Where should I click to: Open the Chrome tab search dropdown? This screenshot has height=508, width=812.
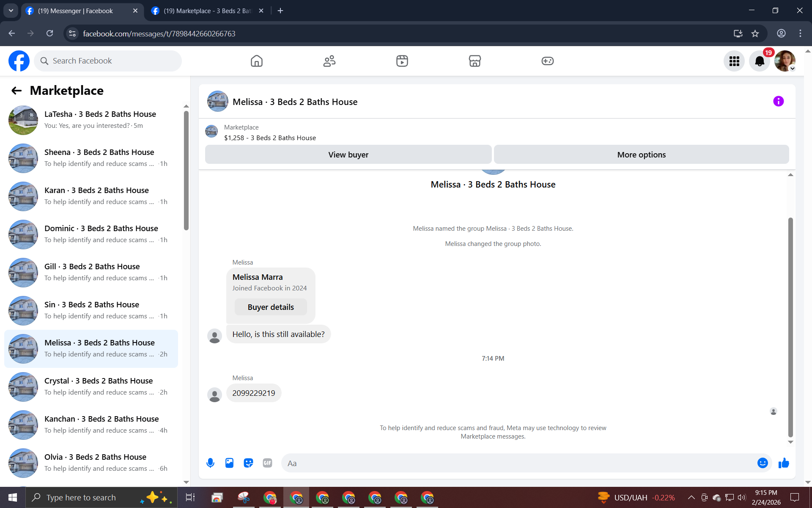coord(11,11)
